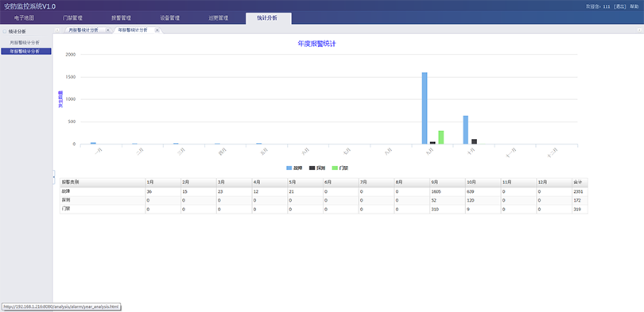The height and width of the screenshot is (312, 644).
Task: Open the 设备管理 menu
Action: (170, 18)
